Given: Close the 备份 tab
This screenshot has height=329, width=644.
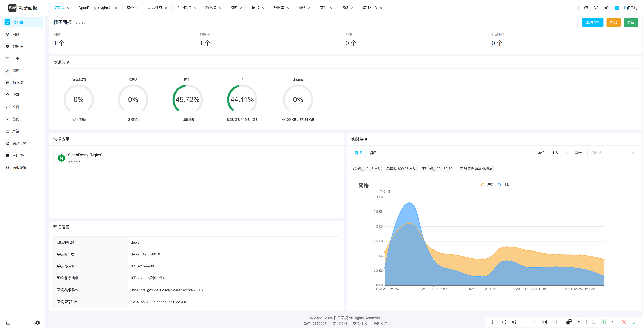Looking at the screenshot, I should pos(138,8).
